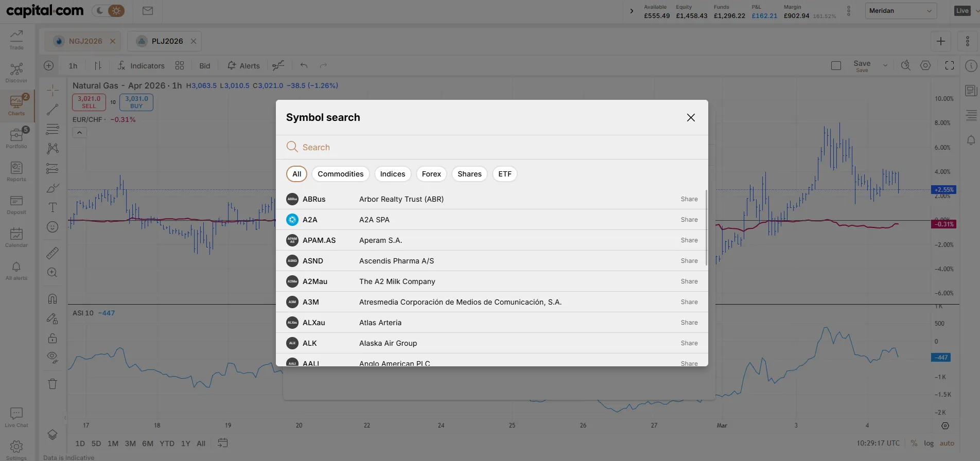Toggle the magnet snap mode
The width and height of the screenshot is (980, 461).
click(x=52, y=299)
